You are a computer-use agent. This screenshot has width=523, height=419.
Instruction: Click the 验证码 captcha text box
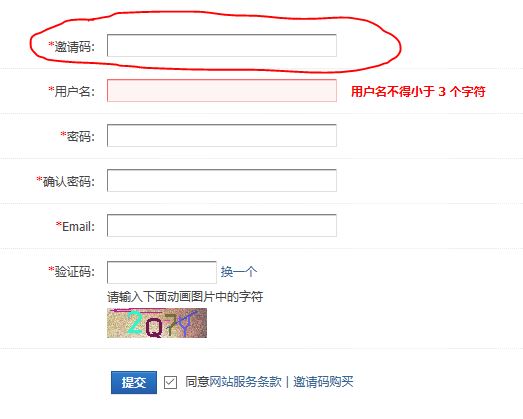(162, 272)
